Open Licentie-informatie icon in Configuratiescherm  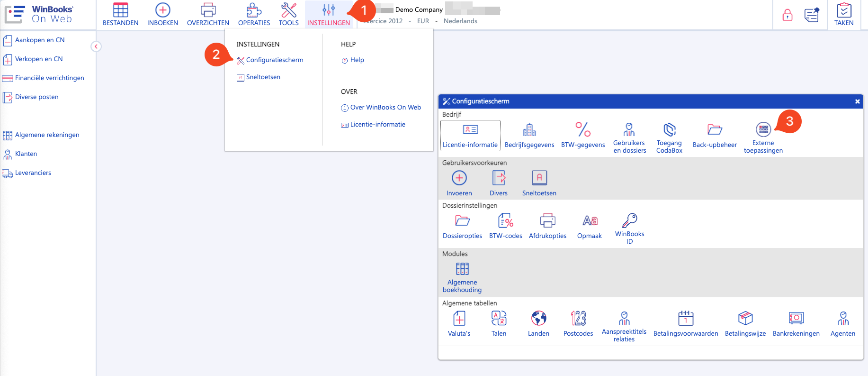(470, 136)
